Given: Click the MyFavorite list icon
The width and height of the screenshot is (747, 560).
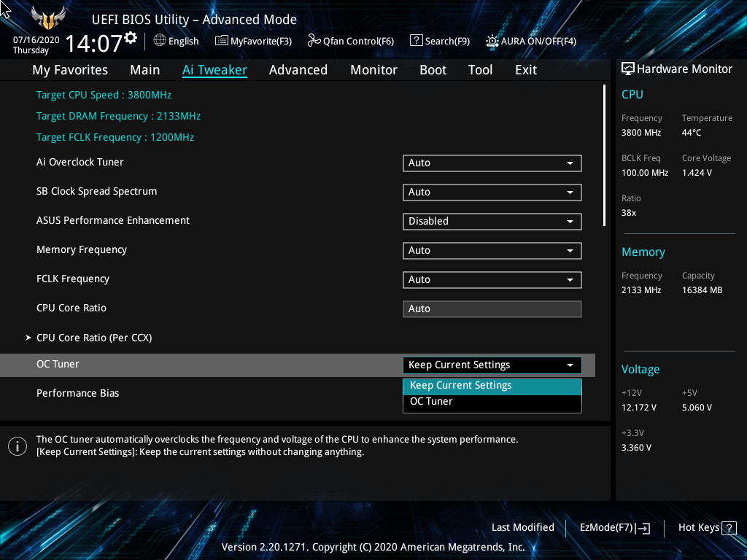Looking at the screenshot, I should (x=222, y=41).
